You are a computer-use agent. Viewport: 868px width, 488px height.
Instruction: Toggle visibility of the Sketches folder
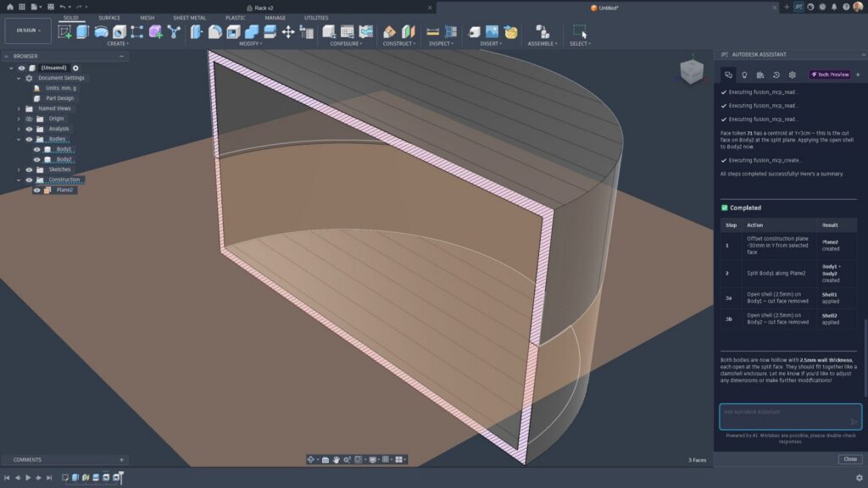[x=29, y=169]
